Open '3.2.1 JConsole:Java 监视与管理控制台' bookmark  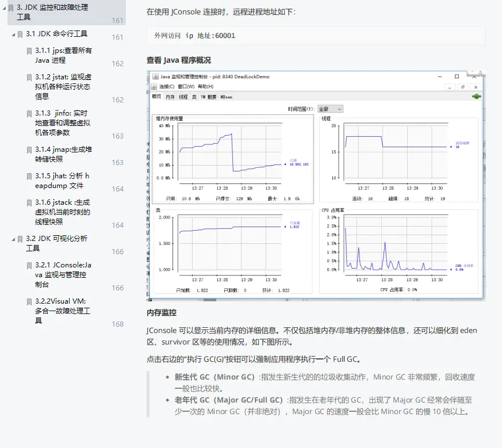63,274
